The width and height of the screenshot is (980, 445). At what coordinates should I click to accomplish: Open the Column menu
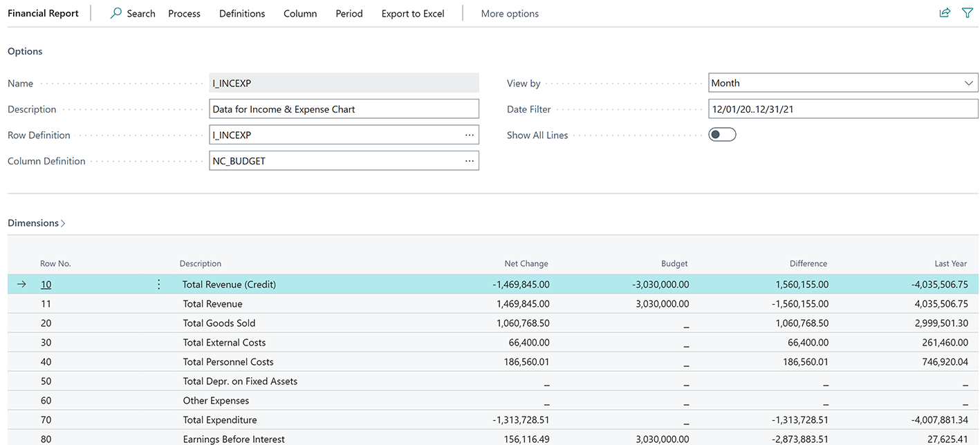pos(299,13)
